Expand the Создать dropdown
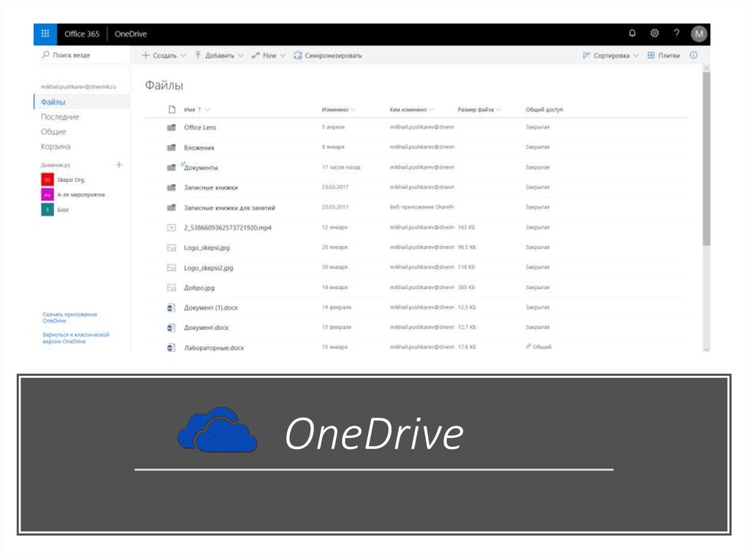This screenshot has height=560, width=748. click(164, 55)
